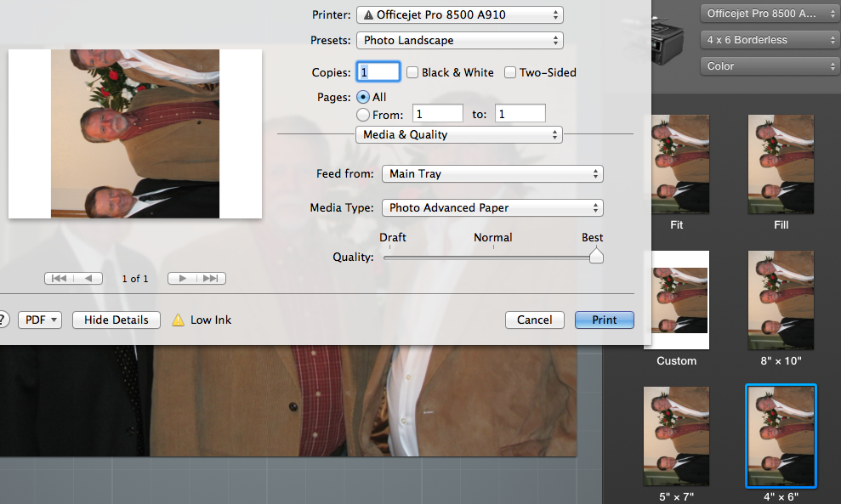Go to previous page in print preview
Viewport: 841px width, 504px height.
(88, 278)
